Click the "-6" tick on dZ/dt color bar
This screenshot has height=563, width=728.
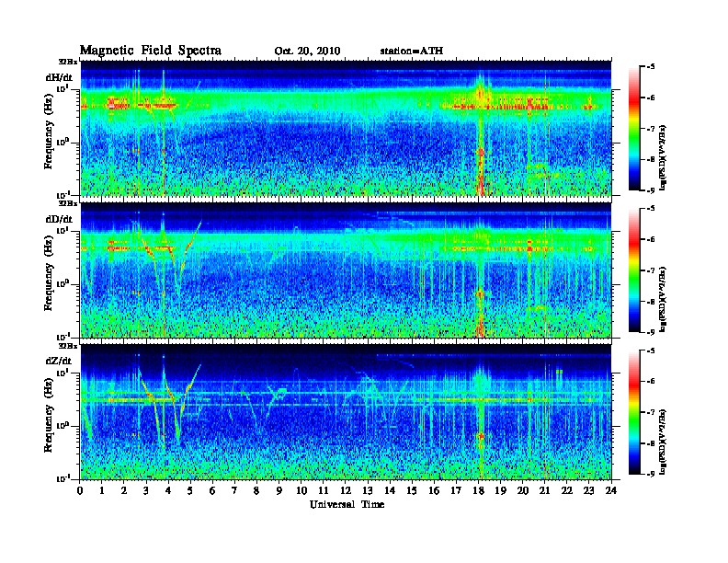[x=651, y=381]
